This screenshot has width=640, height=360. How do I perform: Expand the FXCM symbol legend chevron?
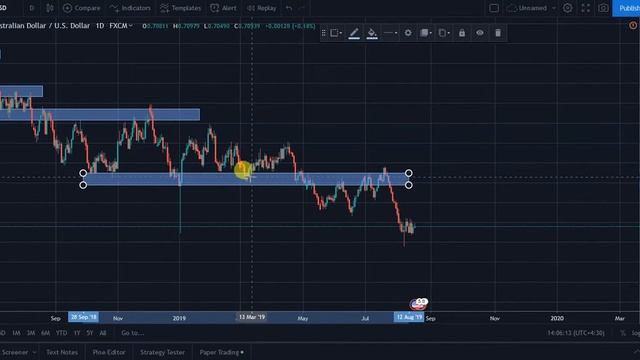(x=131, y=26)
